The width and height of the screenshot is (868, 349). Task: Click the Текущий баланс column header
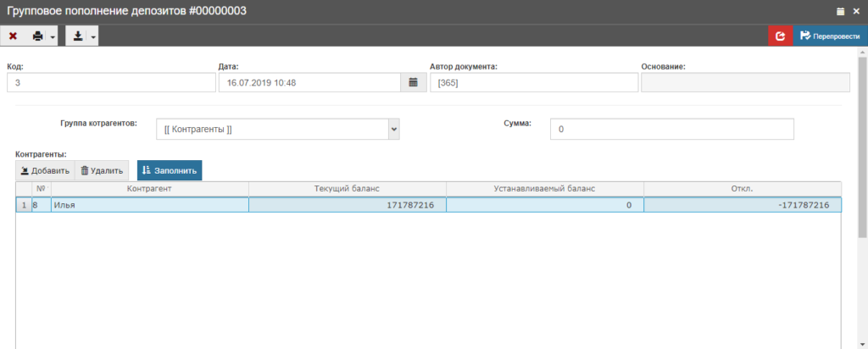(x=347, y=188)
